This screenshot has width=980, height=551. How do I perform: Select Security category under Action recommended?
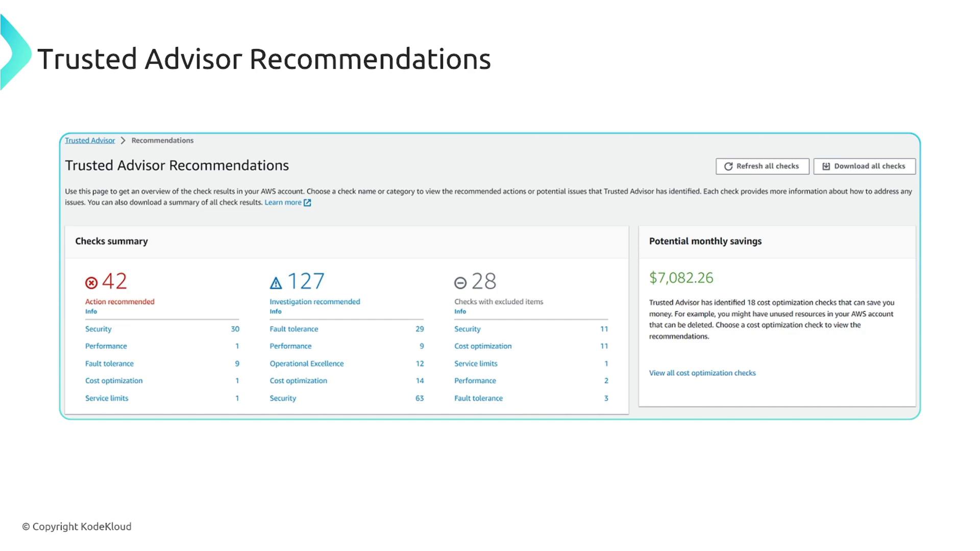(98, 329)
